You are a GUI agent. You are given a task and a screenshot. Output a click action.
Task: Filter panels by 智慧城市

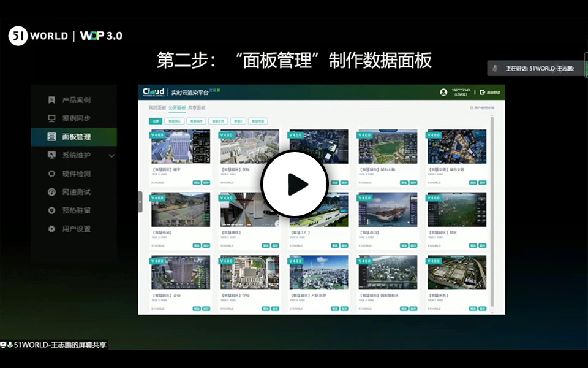coord(196,121)
